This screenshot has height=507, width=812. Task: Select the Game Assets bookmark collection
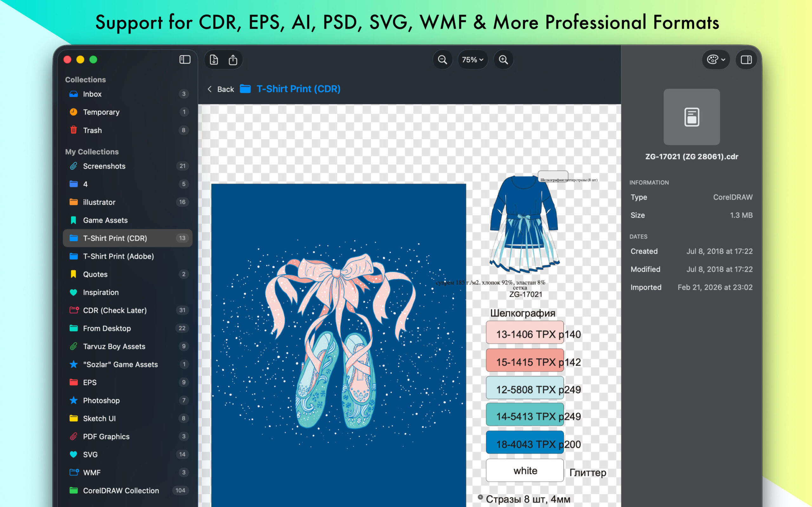(x=105, y=220)
